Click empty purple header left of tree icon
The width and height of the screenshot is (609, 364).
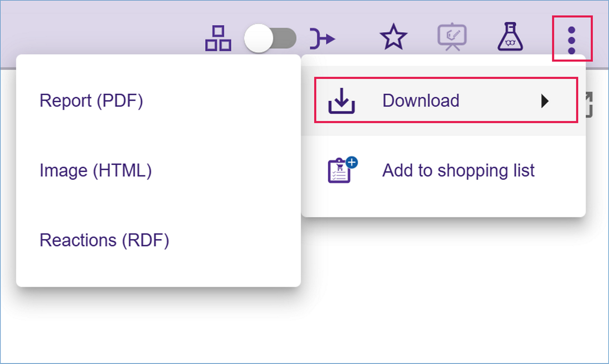(x=95, y=29)
